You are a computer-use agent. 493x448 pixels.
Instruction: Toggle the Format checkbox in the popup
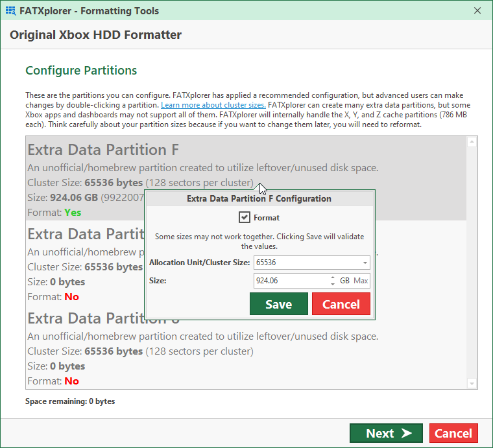(245, 217)
